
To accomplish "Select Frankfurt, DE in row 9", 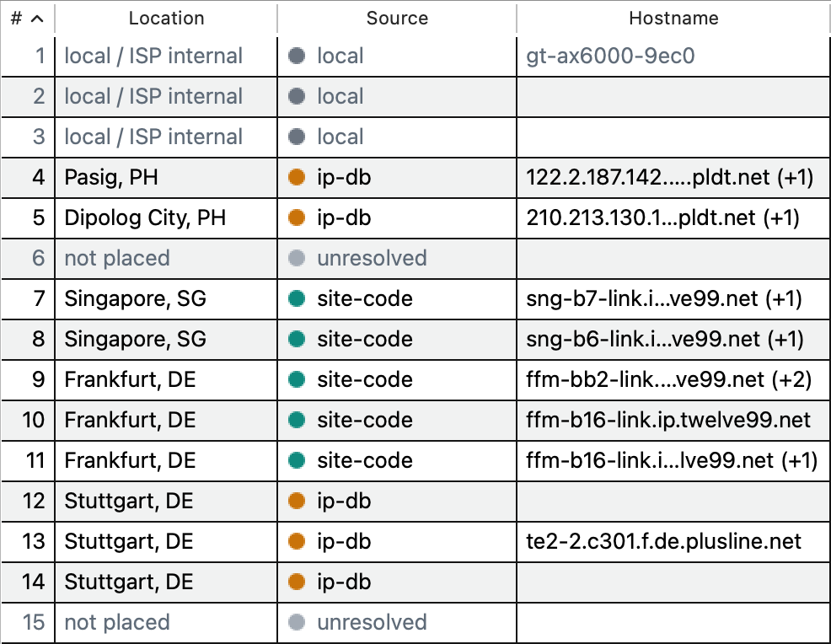I will point(130,380).
